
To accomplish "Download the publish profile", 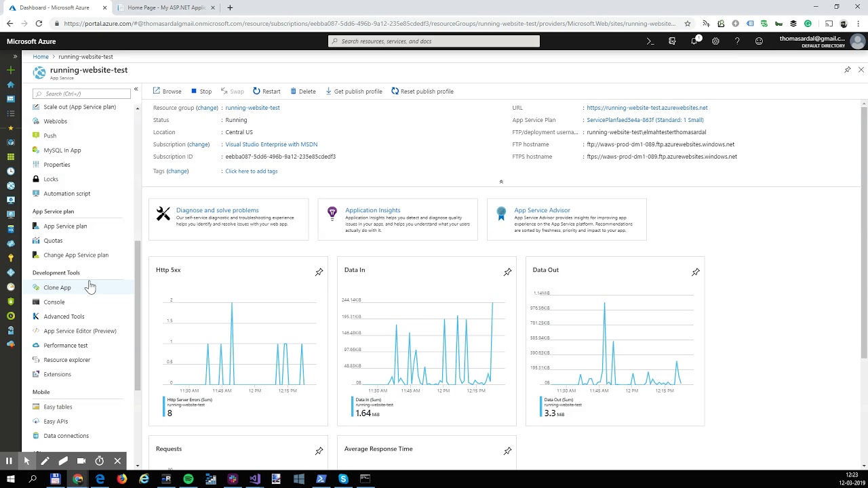I will coord(354,91).
